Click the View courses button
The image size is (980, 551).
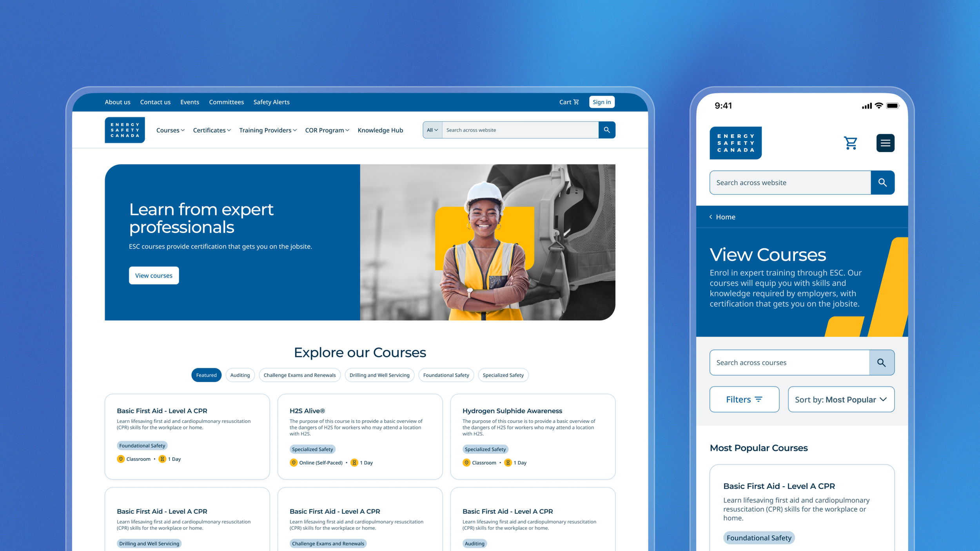click(154, 275)
